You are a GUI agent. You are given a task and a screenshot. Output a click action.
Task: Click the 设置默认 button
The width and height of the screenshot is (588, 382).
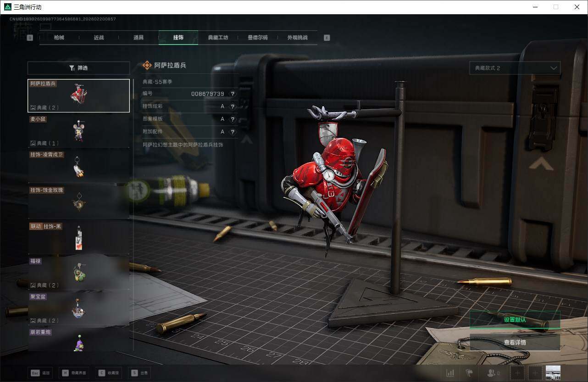(x=515, y=320)
